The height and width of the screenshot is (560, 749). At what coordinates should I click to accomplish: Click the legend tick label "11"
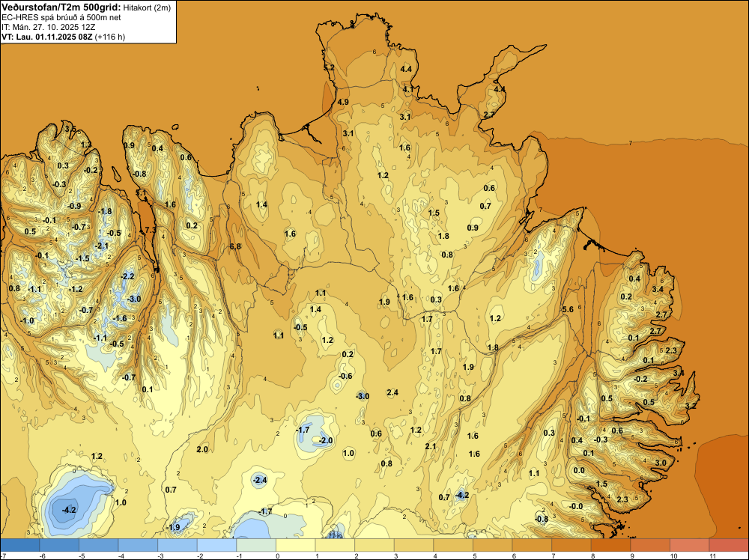(x=712, y=556)
